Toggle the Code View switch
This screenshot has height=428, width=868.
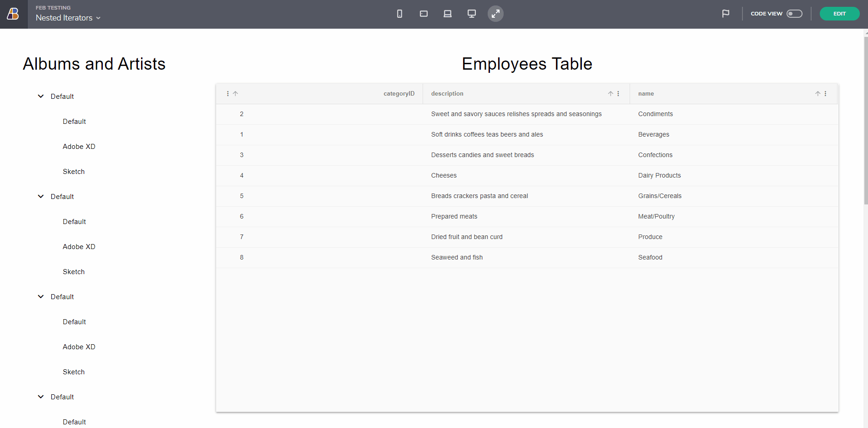click(x=794, y=14)
